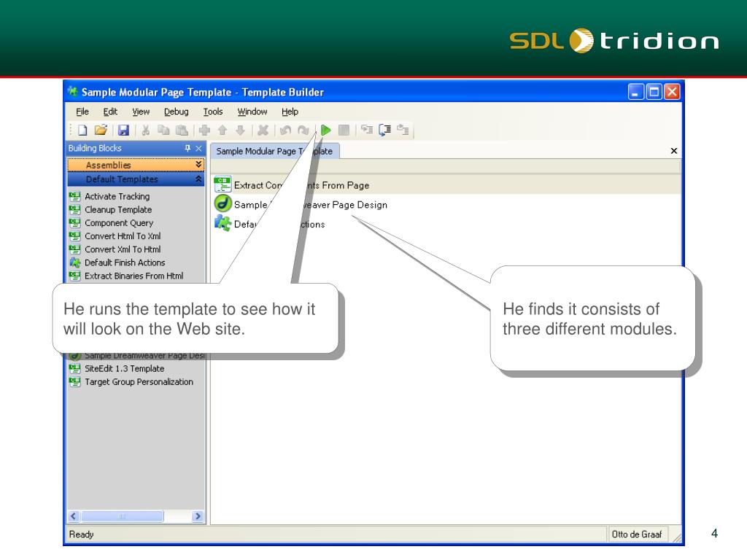This screenshot has height=560, width=747.
Task: Pin the Building Blocks panel
Action: [187, 149]
